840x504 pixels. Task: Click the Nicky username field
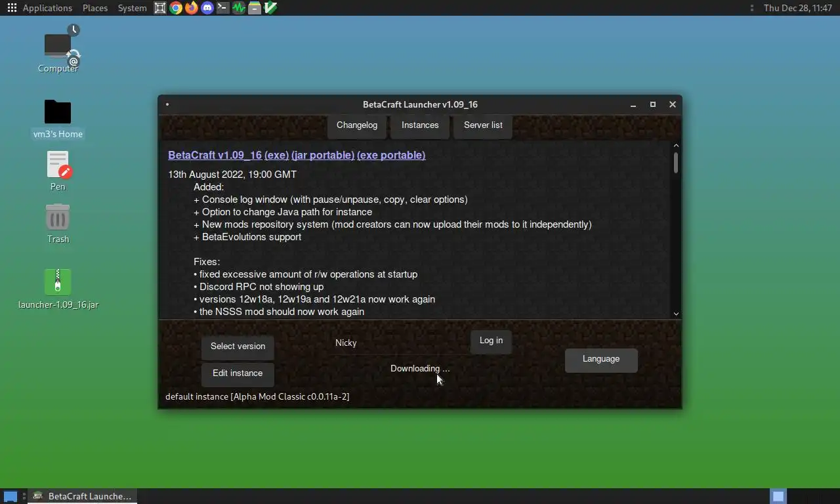click(399, 343)
